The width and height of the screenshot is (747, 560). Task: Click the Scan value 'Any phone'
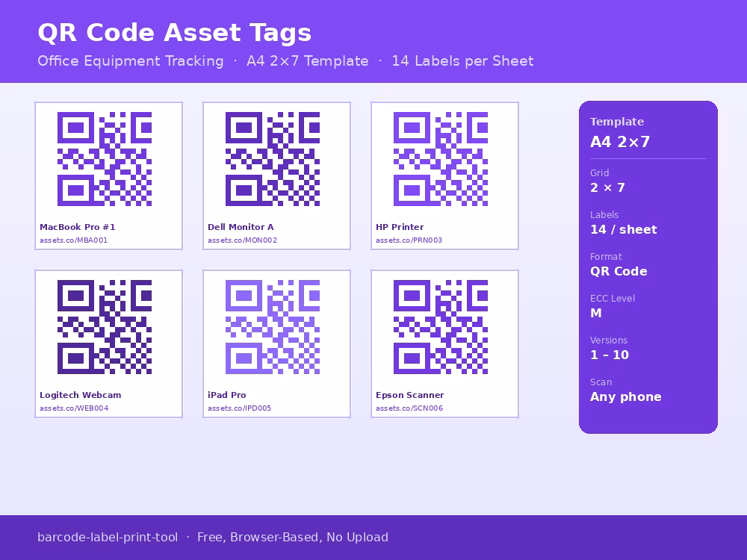coord(625,397)
